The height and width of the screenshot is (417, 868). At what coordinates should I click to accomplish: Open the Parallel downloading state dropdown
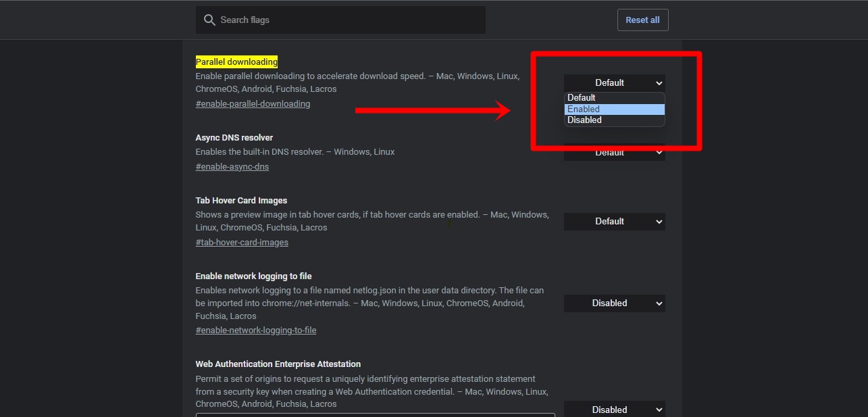614,83
